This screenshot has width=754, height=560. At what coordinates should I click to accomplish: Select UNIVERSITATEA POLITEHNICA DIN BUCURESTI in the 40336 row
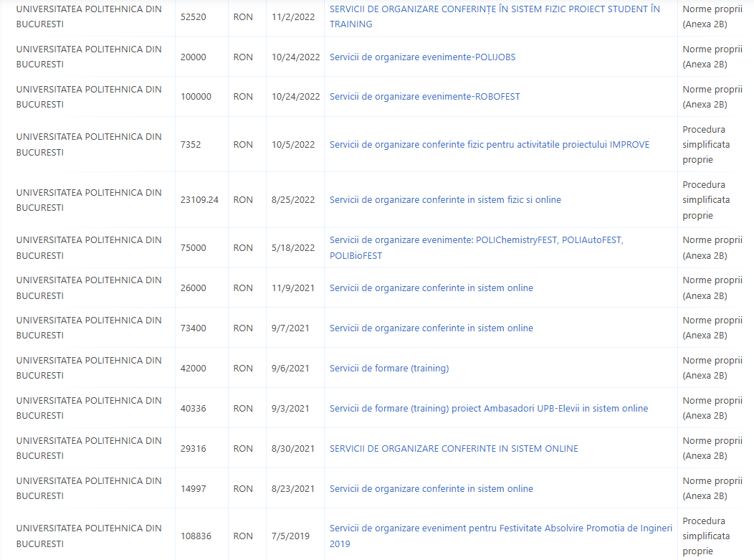(x=89, y=408)
